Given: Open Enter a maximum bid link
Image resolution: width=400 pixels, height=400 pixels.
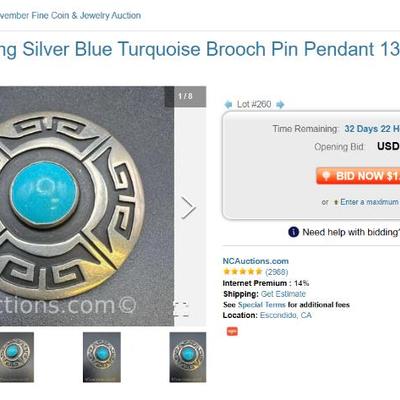Looking at the screenshot, I should (x=369, y=202).
